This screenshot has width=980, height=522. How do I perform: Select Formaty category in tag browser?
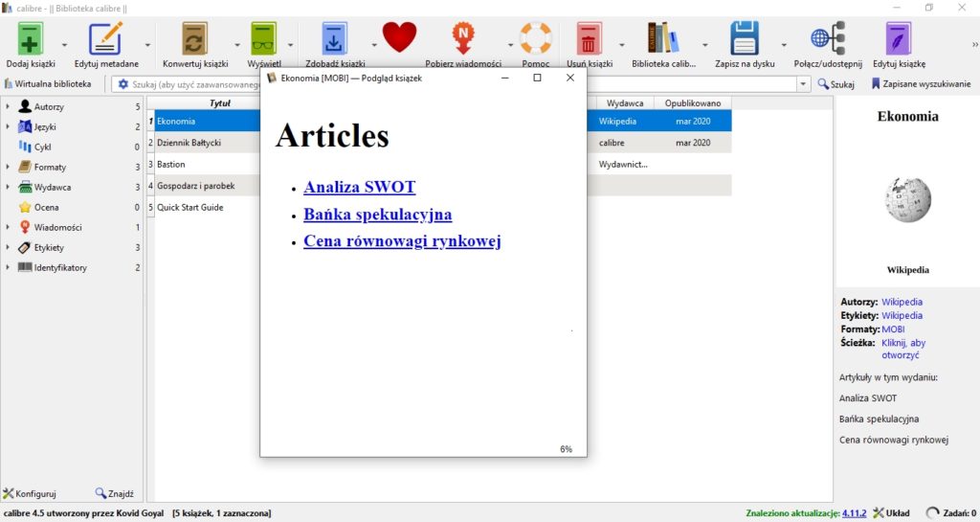pos(50,167)
